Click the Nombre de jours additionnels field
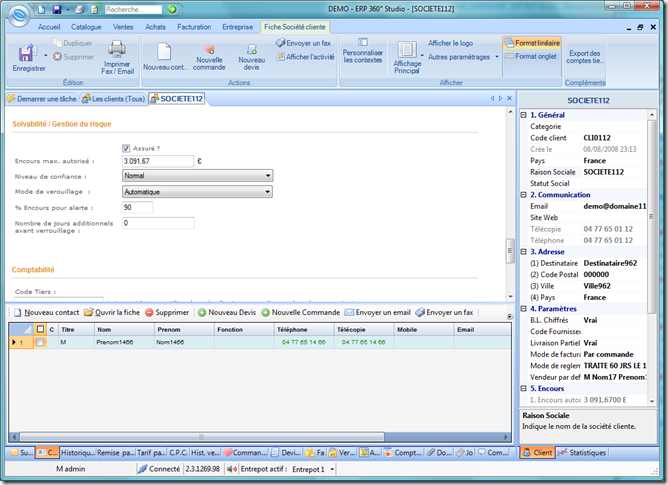This screenshot has height=485, width=668. tap(158, 223)
